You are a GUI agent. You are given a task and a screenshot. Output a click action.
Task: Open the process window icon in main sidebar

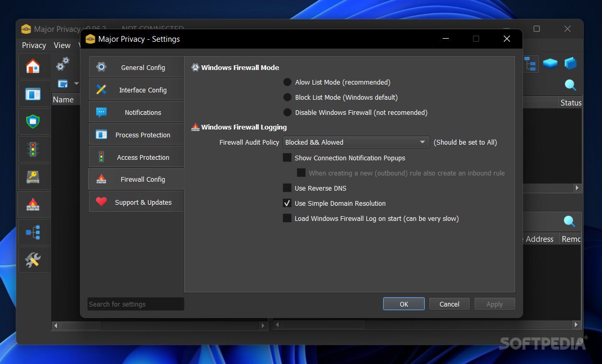click(33, 94)
